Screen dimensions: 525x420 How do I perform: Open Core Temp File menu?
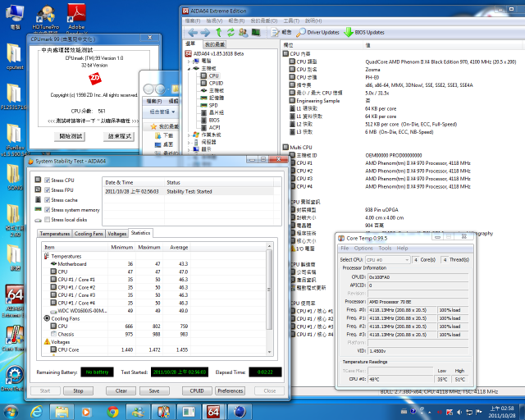(345, 249)
